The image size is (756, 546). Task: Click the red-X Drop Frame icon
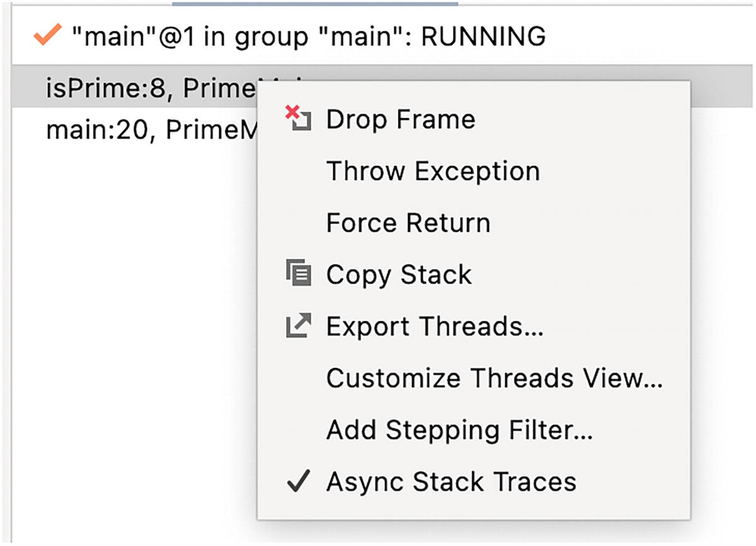point(297,118)
